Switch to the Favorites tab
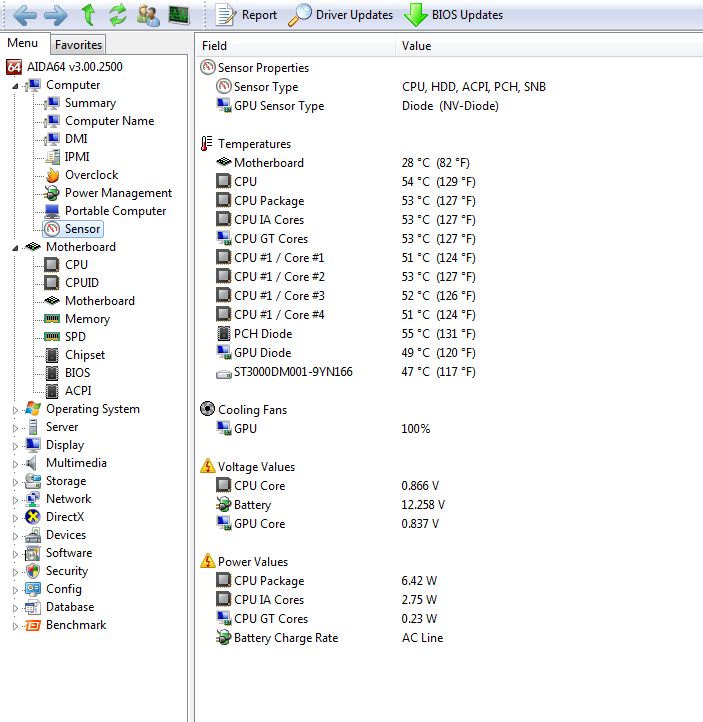703x722 pixels. (x=78, y=44)
